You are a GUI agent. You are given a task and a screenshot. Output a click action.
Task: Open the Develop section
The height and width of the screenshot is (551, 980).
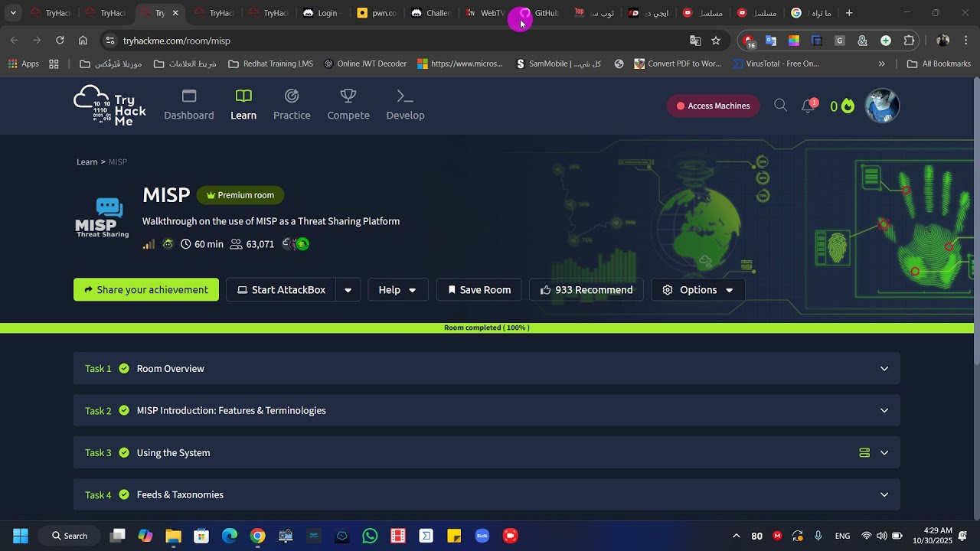(x=405, y=106)
